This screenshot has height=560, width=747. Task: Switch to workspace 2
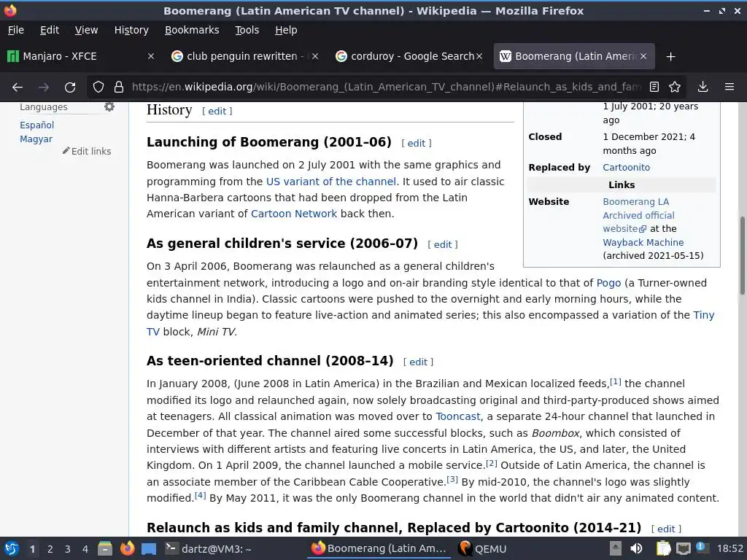point(50,549)
